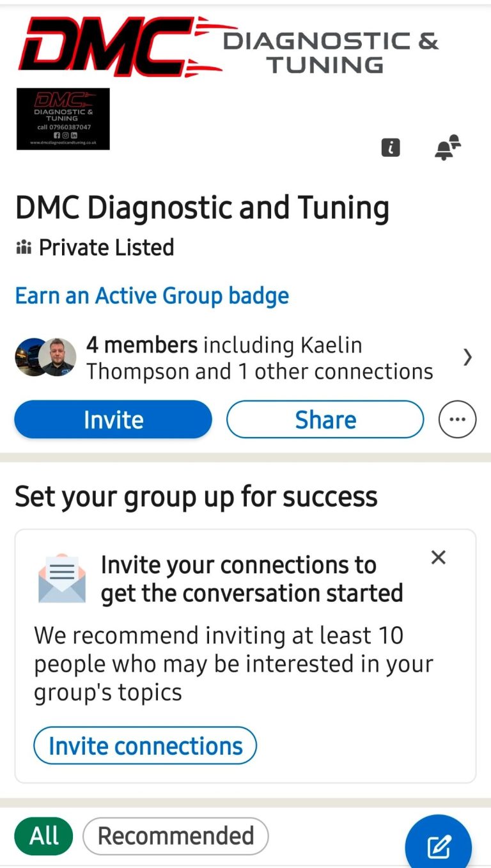This screenshot has width=491, height=868.
Task: Tap the compose post floating button
Action: point(439,846)
